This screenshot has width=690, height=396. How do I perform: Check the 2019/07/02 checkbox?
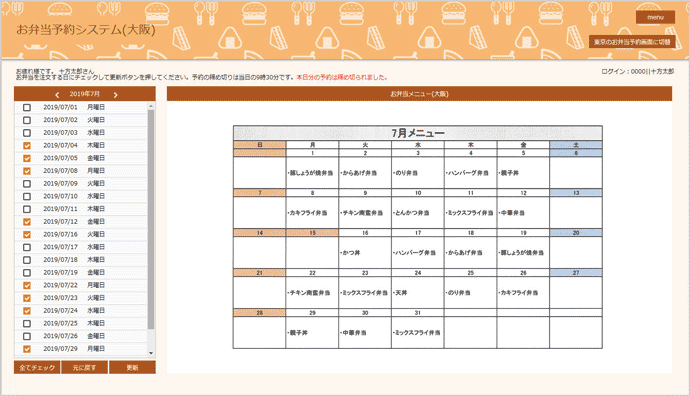click(27, 120)
